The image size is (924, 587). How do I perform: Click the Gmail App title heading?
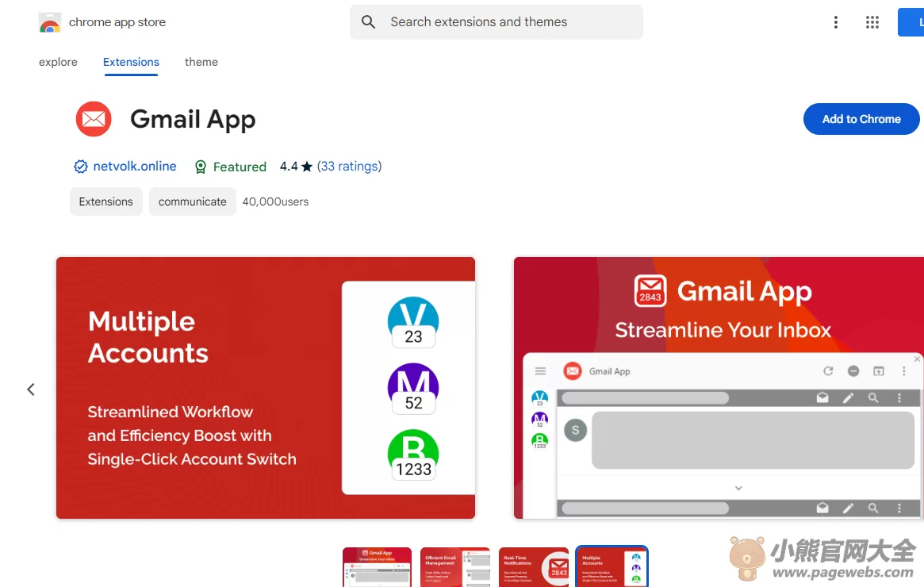coord(193,119)
